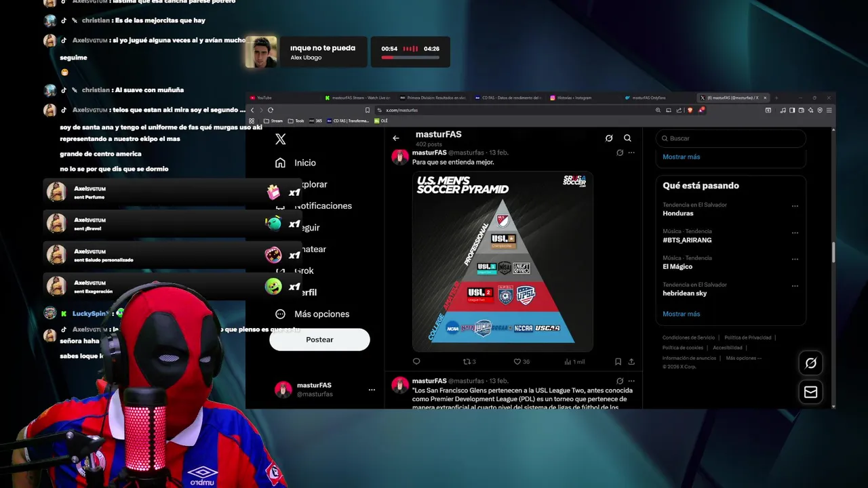Image resolution: width=868 pixels, height=488 pixels.
Task: Click upper Mostrar más link
Action: tap(681, 157)
